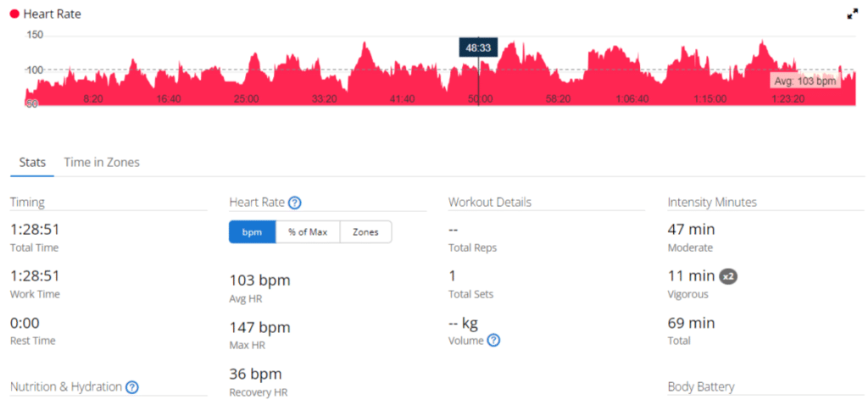Click the 1:28:51 Total Time value
Screen dimensions: 868x400
(x=34, y=229)
